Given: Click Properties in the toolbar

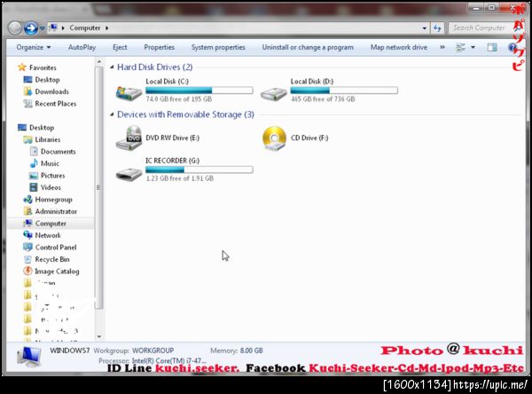Looking at the screenshot, I should [x=159, y=47].
